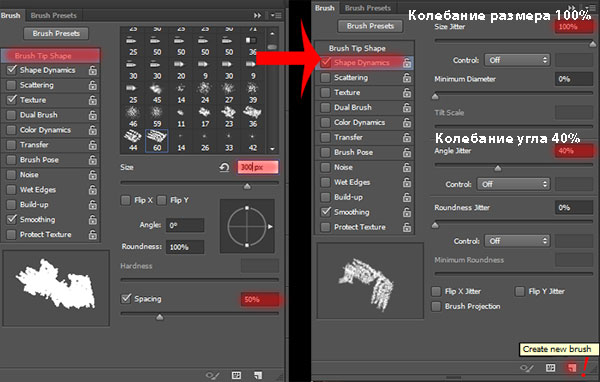Enable Scattering checkbox in left panel

pos(12,85)
